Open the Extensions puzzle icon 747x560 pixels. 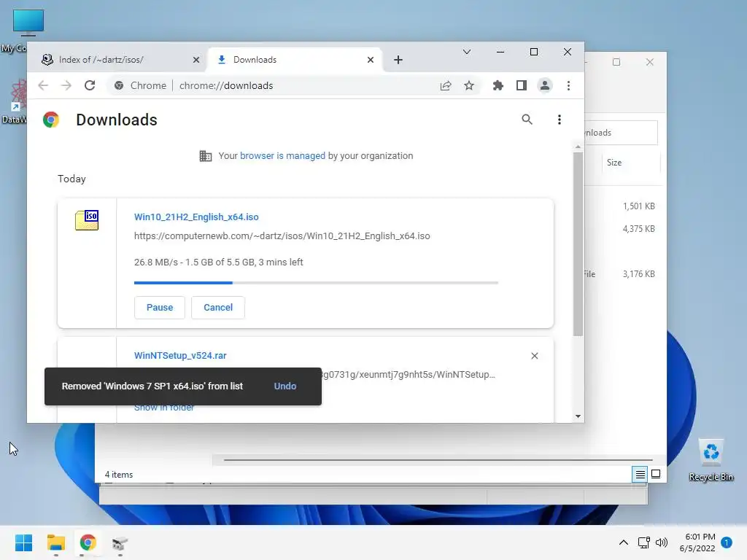tap(498, 86)
